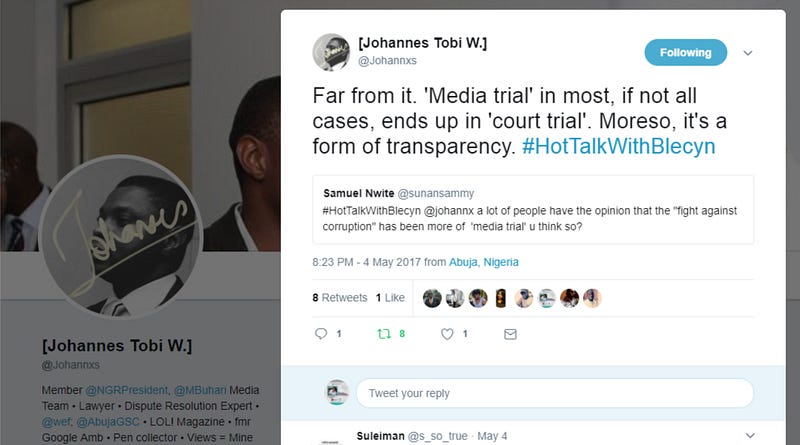Open the #HotTalkWithBlecyn hashtag link
The image size is (800, 445).
(618, 146)
